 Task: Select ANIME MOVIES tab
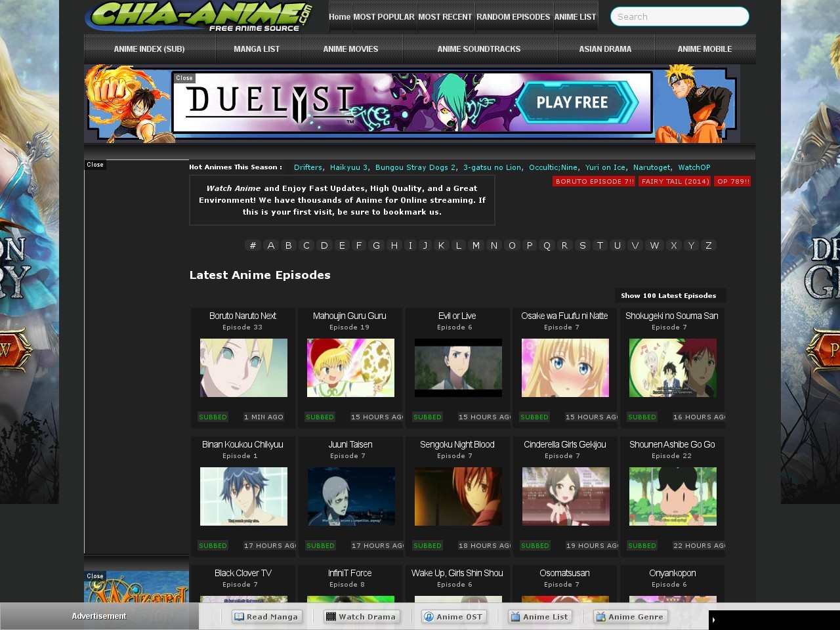point(350,49)
